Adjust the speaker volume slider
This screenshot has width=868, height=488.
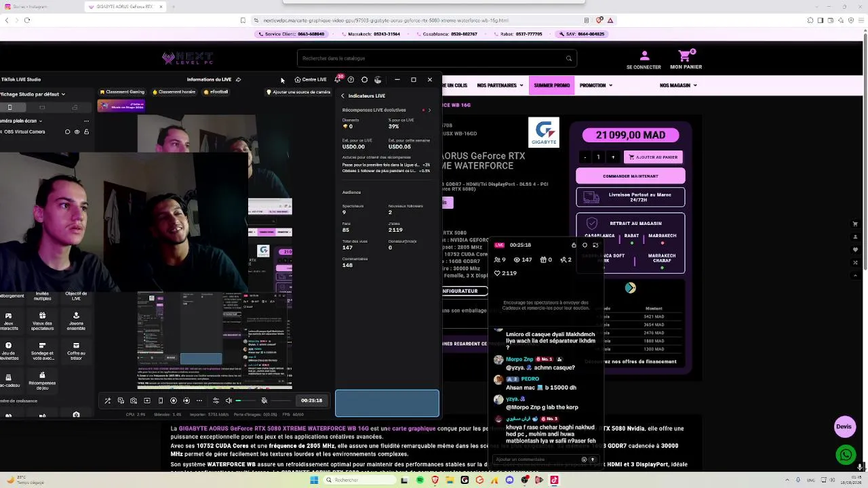coord(247,401)
